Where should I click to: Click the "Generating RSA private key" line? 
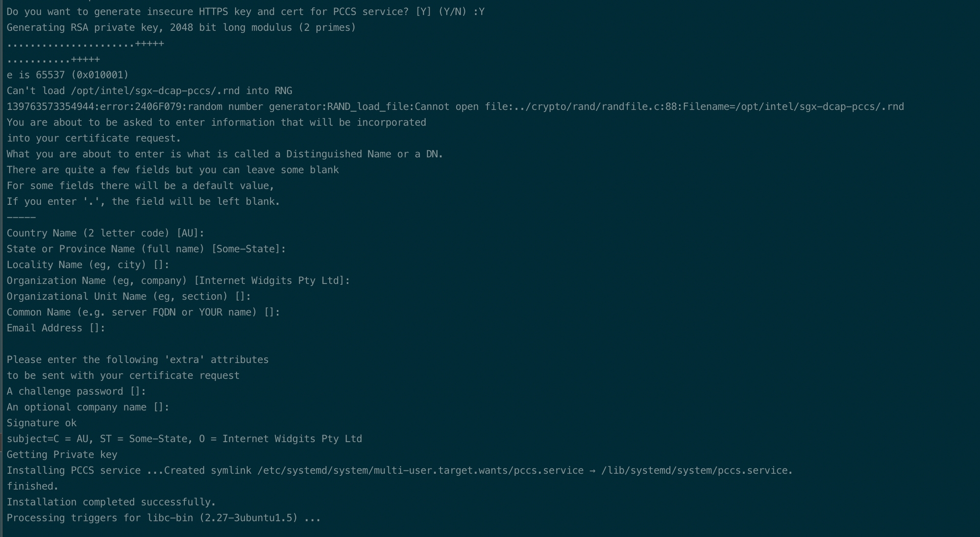pos(181,28)
